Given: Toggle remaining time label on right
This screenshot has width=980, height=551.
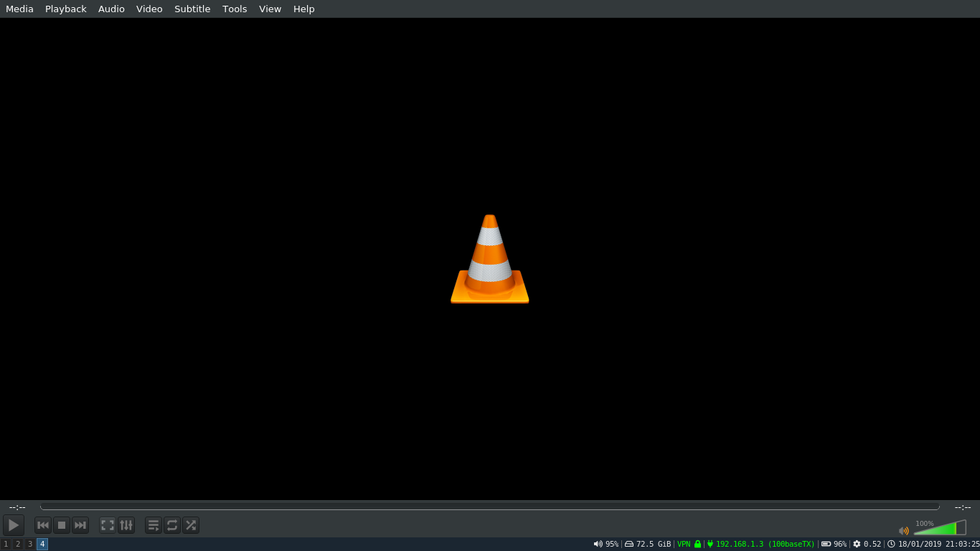Looking at the screenshot, I should pyautogui.click(x=963, y=507).
